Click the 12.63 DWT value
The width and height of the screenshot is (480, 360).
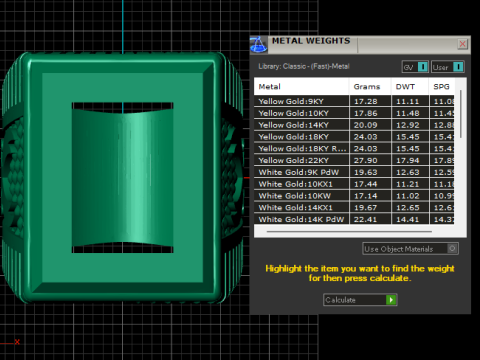point(408,172)
